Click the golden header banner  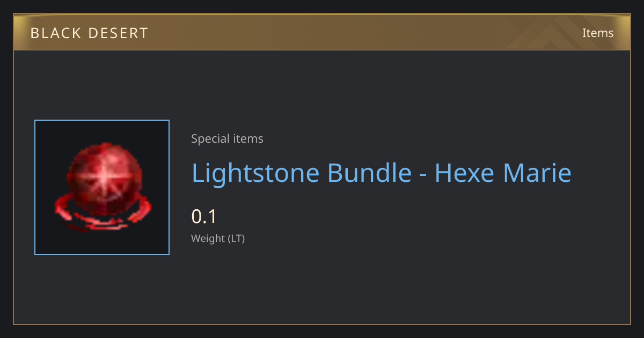click(322, 33)
